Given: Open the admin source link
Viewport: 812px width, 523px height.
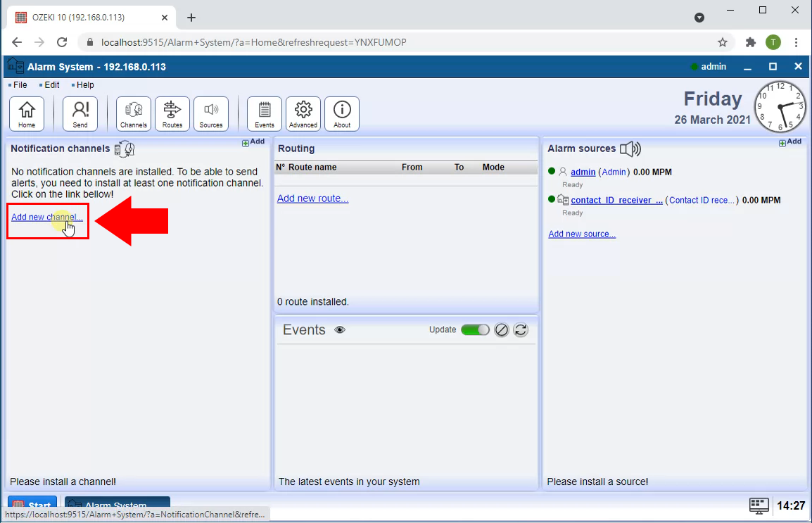Looking at the screenshot, I should 583,172.
